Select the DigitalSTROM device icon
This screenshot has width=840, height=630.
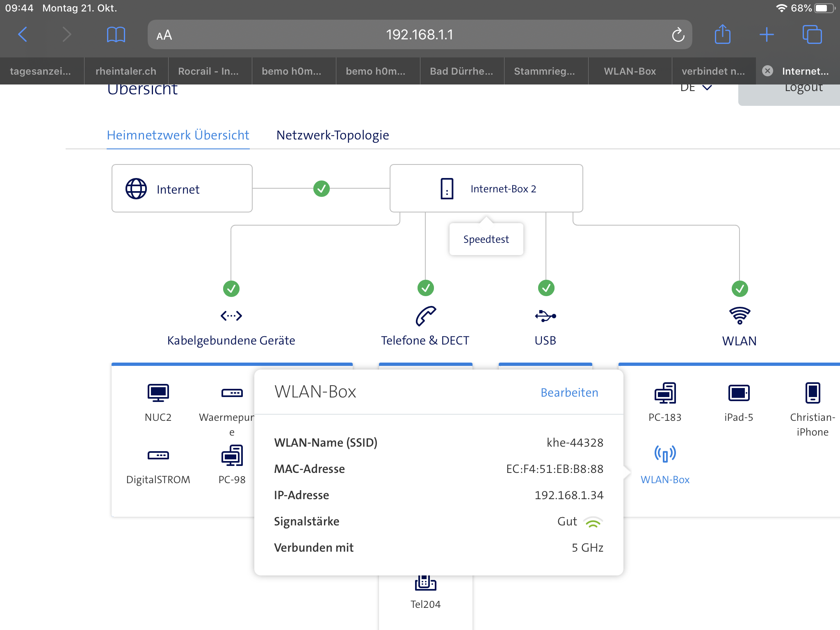coord(158,455)
